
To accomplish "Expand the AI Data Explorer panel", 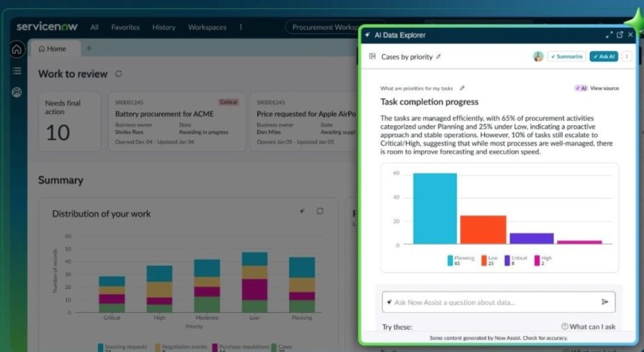I will click(609, 35).
